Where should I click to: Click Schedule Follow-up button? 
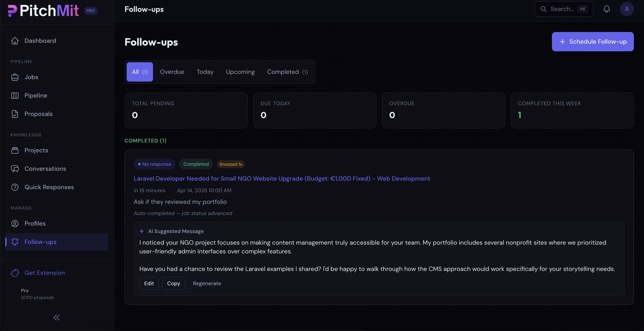point(592,42)
